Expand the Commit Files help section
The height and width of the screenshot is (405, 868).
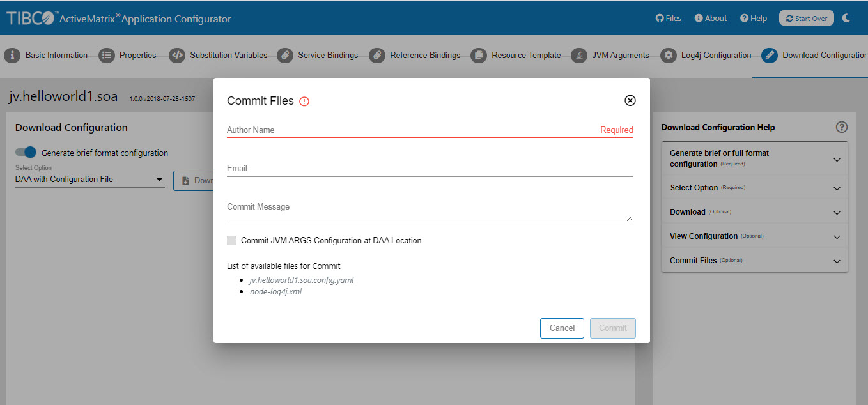[x=837, y=261]
